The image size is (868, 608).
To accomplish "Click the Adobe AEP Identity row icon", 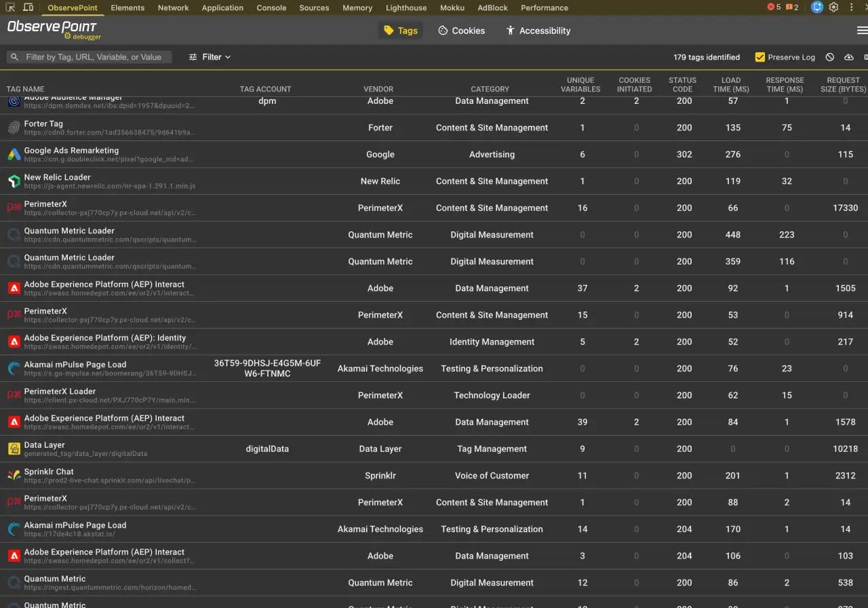I will tap(14, 341).
